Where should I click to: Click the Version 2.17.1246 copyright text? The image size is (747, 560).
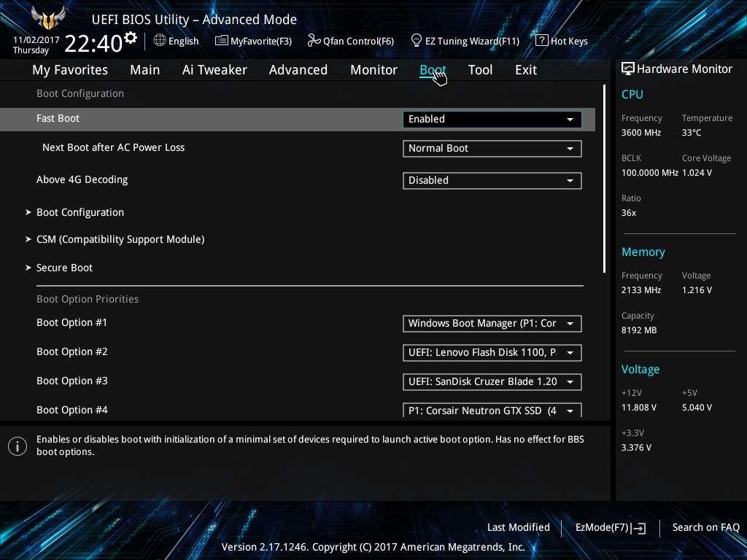click(373, 547)
